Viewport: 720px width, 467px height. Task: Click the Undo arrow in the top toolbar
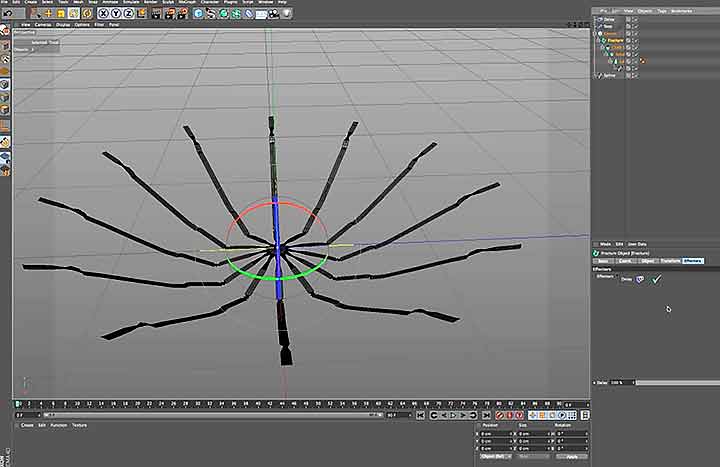pos(8,13)
